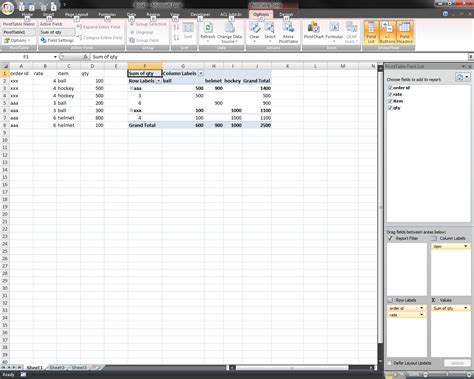Screen dimensions: 474x379
Task: Switch to the Developer ribbon tab
Action: click(x=200, y=14)
